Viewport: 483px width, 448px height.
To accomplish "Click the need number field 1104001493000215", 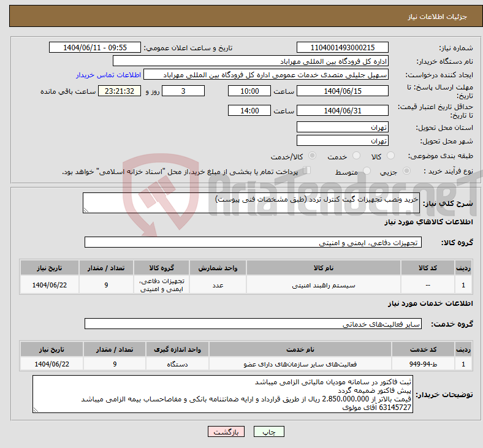I will [x=342, y=48].
